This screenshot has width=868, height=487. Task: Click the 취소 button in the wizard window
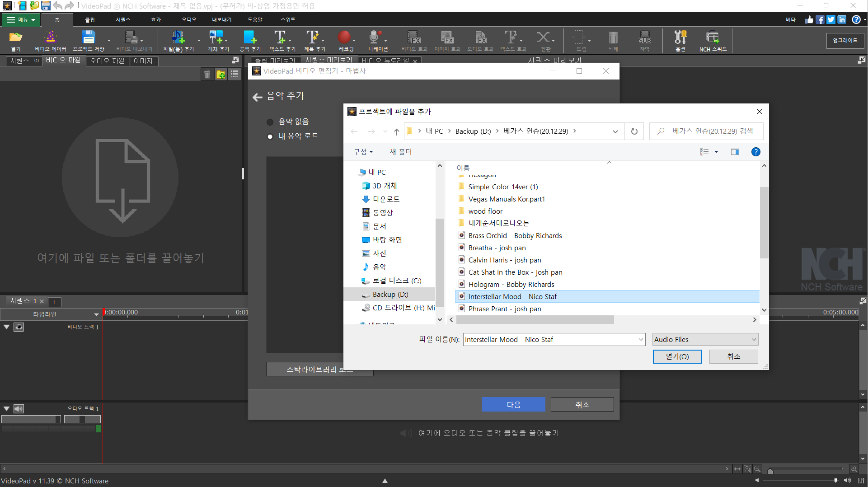tap(582, 404)
